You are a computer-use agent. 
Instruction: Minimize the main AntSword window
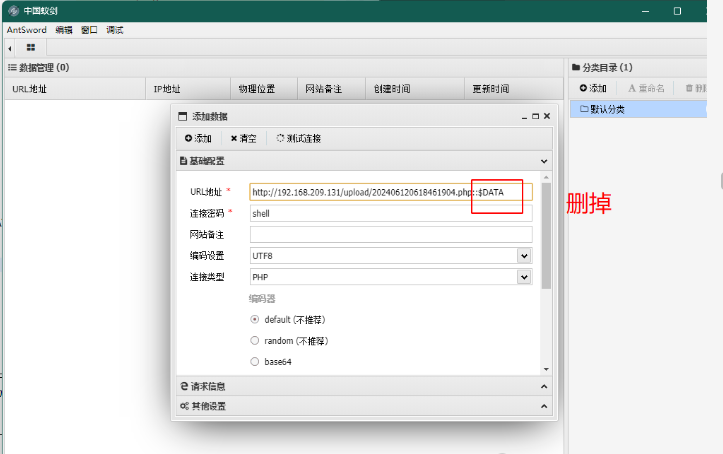coord(646,11)
